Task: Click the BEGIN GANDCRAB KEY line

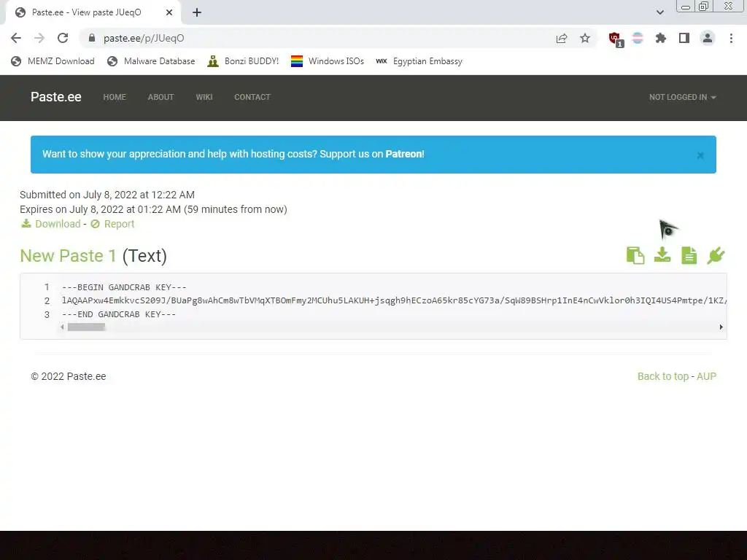Action: pos(124,287)
